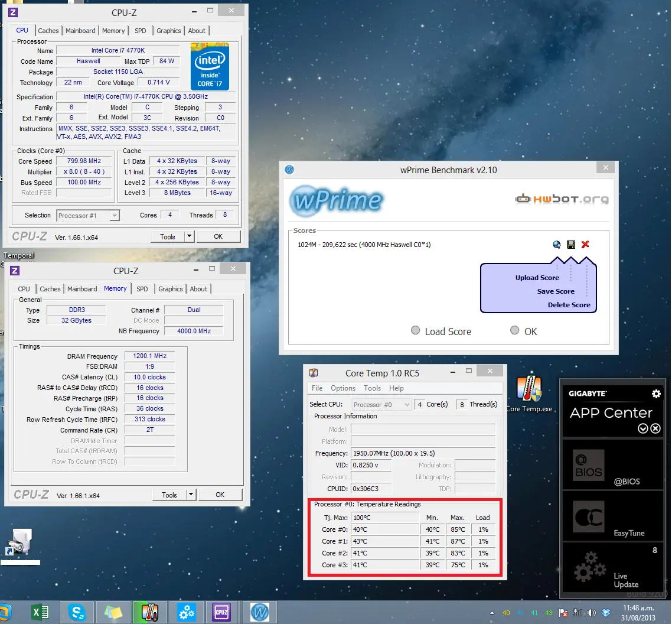Click OK button in the memory CPU-Z window
Screen dimensions: 672x624
pos(220,495)
